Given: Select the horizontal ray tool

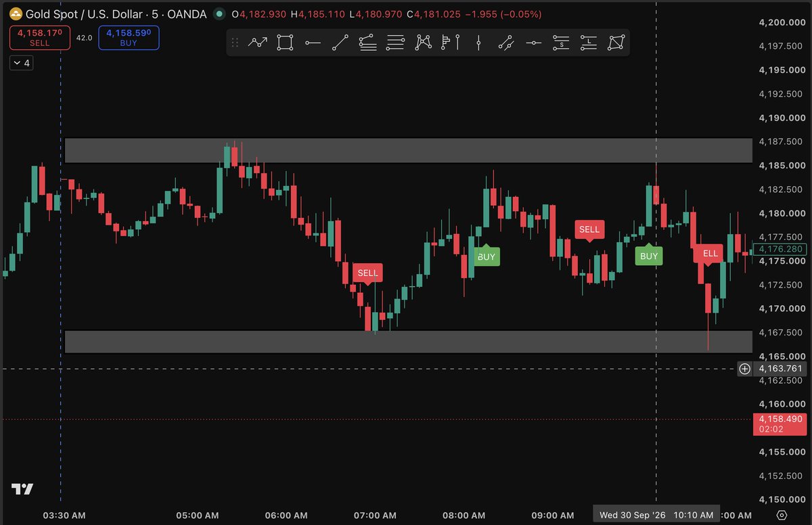Looking at the screenshot, I should coord(313,43).
